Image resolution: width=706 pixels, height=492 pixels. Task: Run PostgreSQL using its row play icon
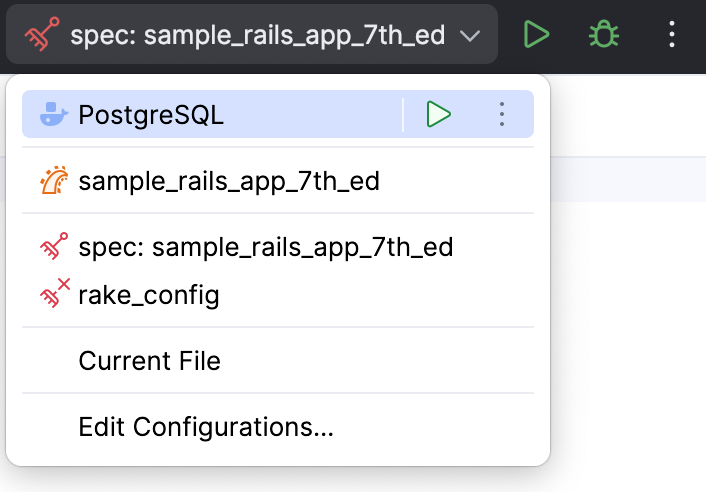click(438, 115)
